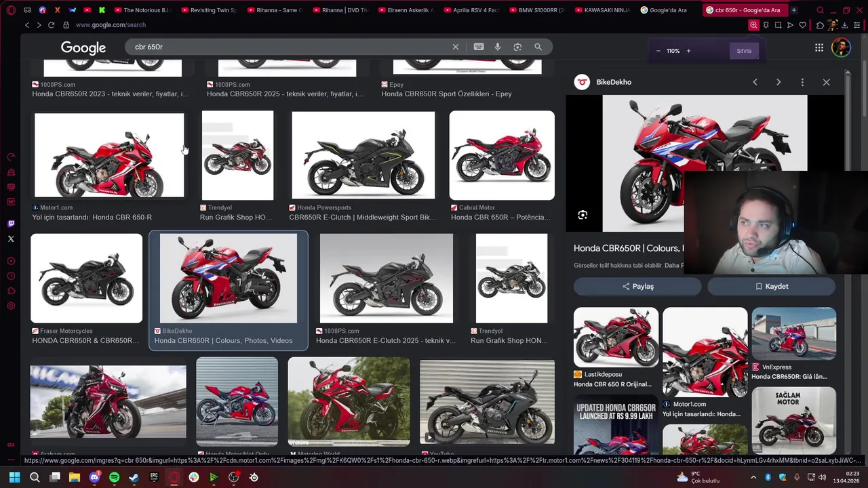Click the pin icon in address bar
Image resolution: width=868 pixels, height=488 pixels.
[766, 25]
